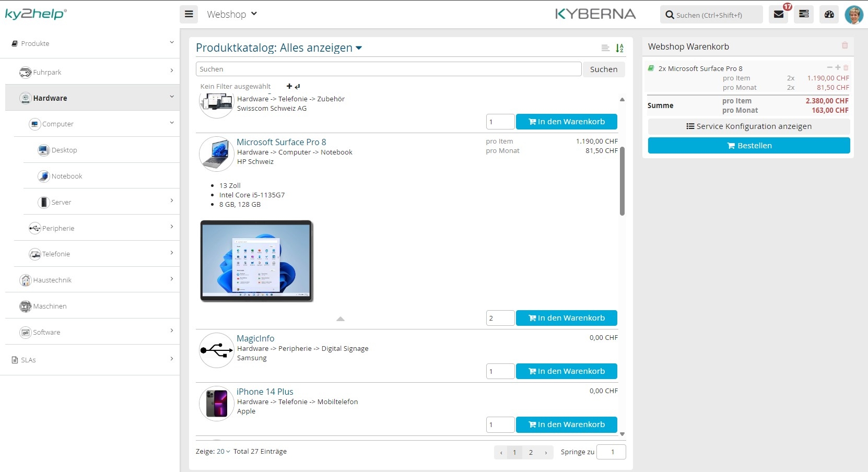Expand the Haustechnik category
The width and height of the screenshot is (868, 472).
(x=172, y=279)
